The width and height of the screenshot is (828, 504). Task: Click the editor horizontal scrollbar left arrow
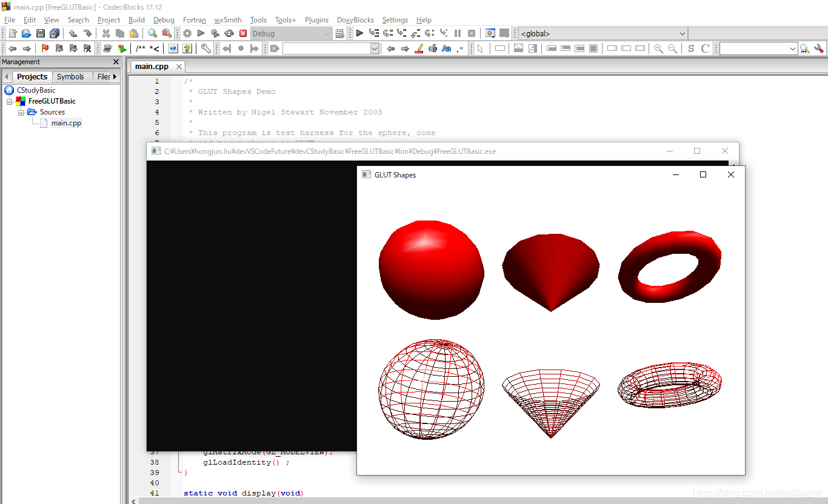tap(134, 500)
